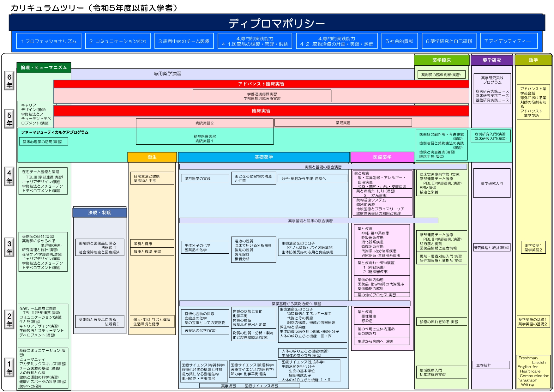Click 臨床心理学の活用(演習) box
Viewport: 554px width, 392px height.
(44, 142)
